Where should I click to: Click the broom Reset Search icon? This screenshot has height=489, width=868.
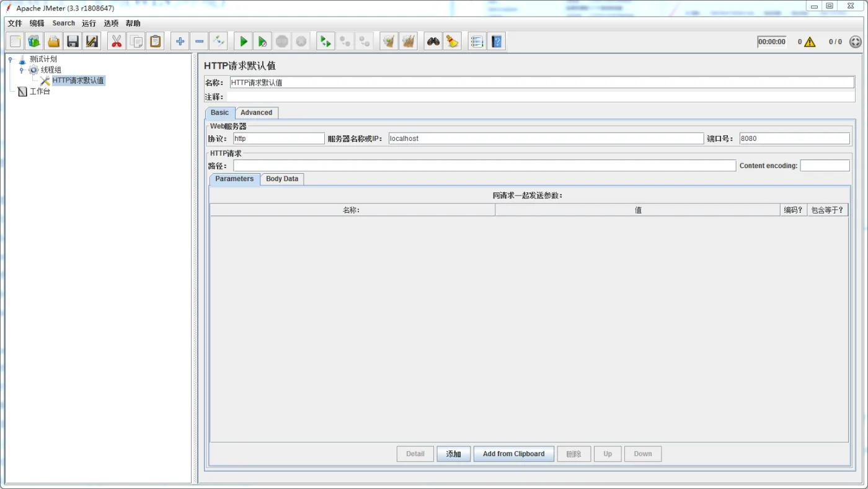[x=453, y=42]
